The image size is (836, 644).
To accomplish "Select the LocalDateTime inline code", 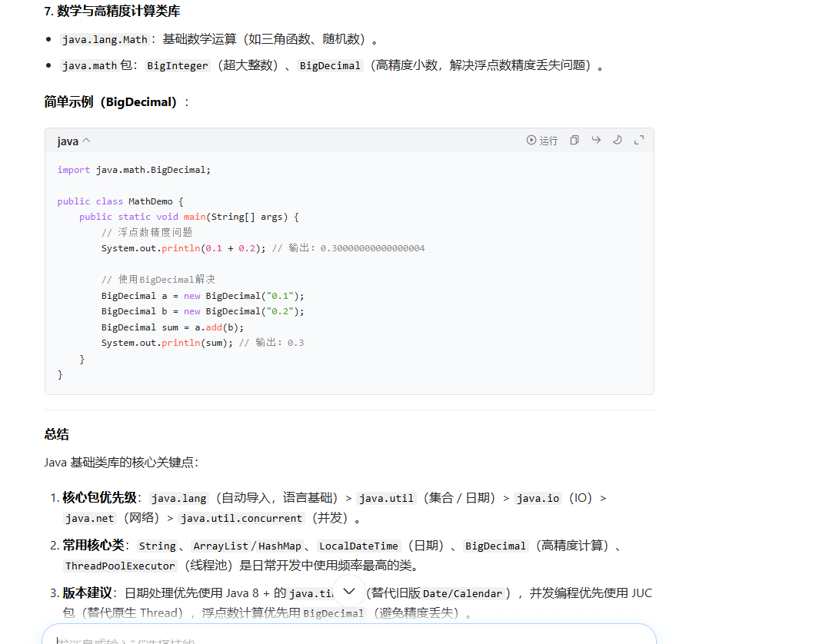I will [x=358, y=546].
